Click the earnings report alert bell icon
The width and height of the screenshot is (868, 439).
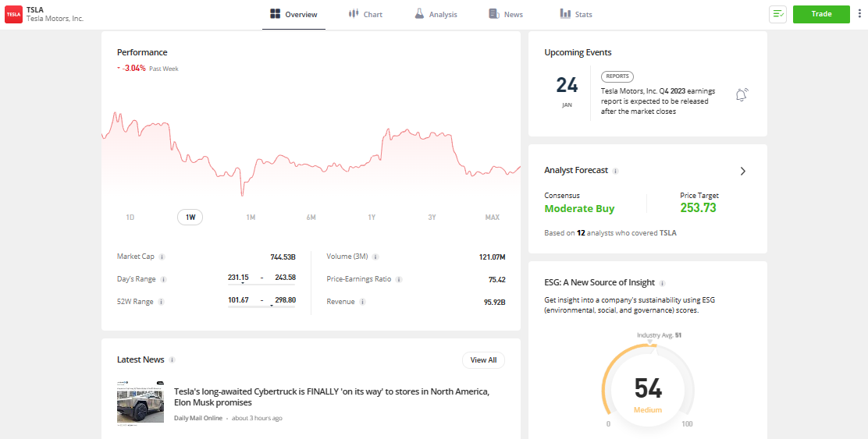pos(742,95)
